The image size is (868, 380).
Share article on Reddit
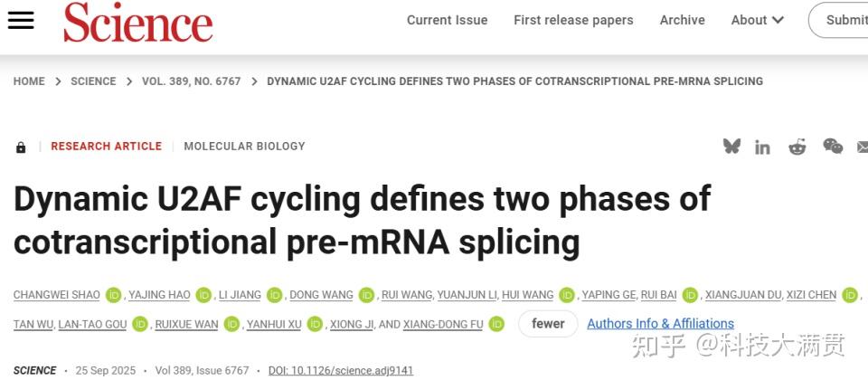coord(797,147)
